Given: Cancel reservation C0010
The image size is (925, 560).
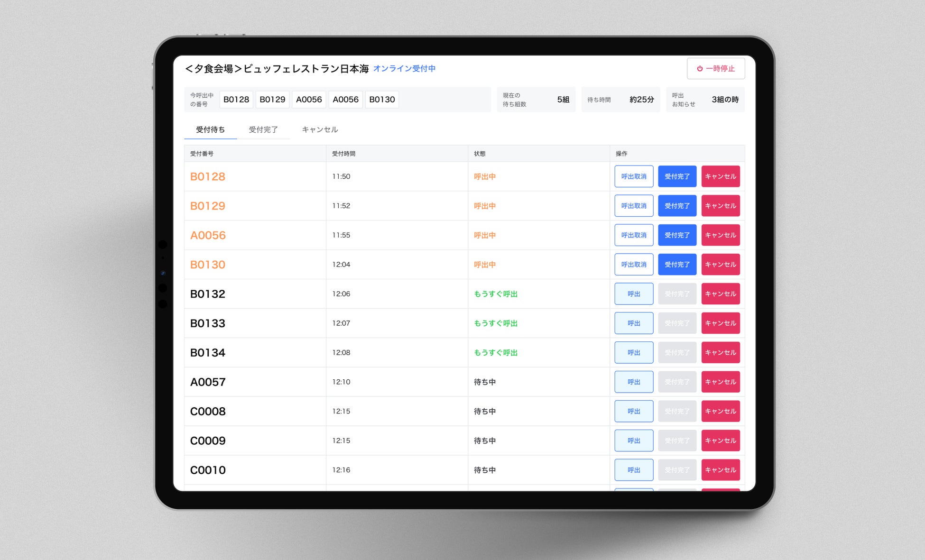Looking at the screenshot, I should pos(720,470).
